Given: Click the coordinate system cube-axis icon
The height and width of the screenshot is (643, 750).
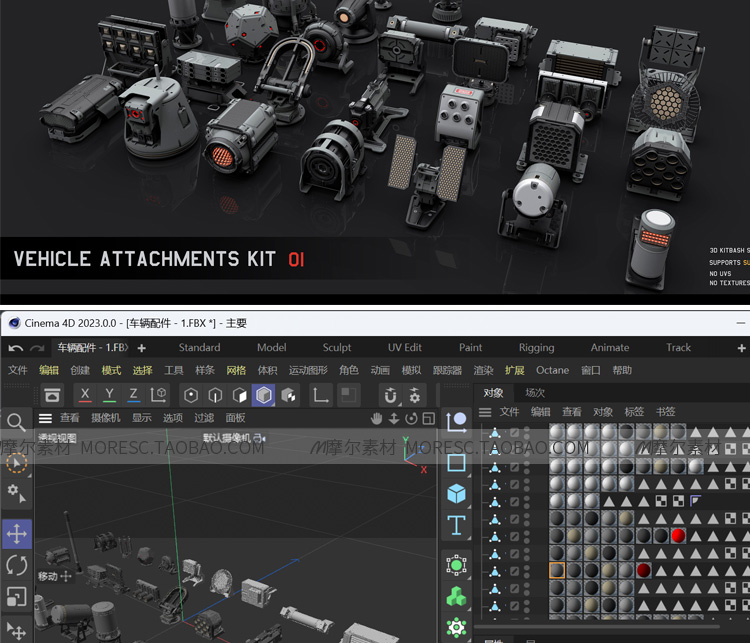Looking at the screenshot, I should point(158,395).
